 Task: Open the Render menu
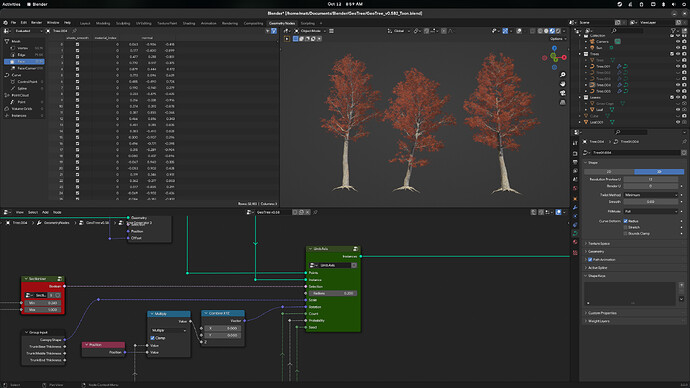click(x=37, y=22)
